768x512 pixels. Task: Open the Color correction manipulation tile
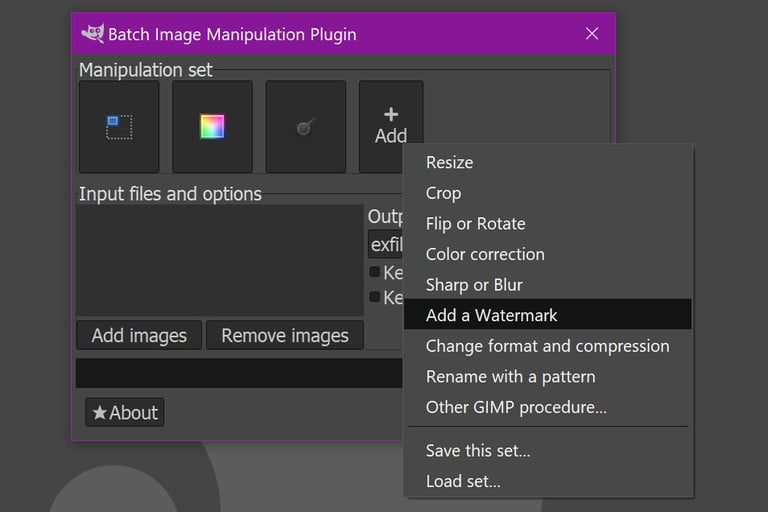tap(212, 127)
